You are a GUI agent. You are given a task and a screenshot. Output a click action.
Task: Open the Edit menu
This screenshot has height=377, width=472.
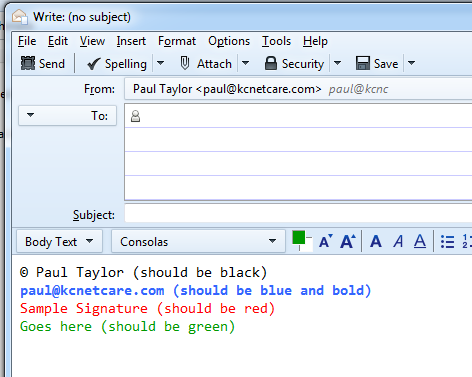coord(58,41)
